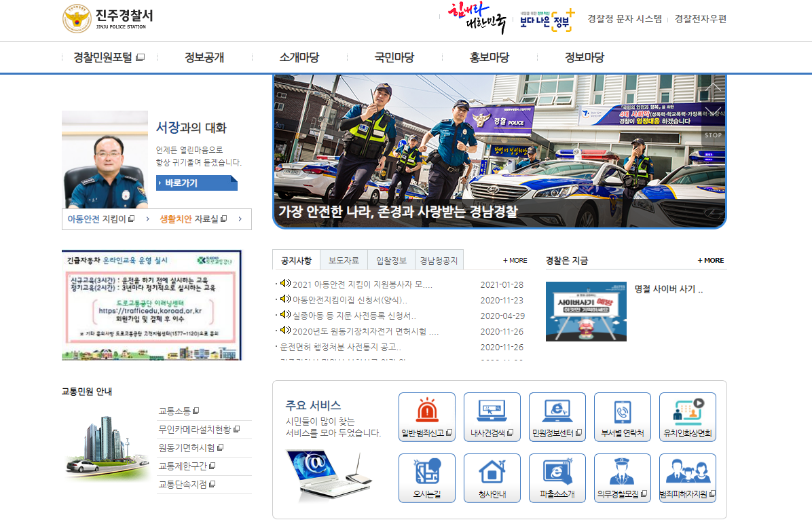Screen dimensions: 812x522
Task: Open the 생활치안 자료실 link
Action: click(x=193, y=219)
